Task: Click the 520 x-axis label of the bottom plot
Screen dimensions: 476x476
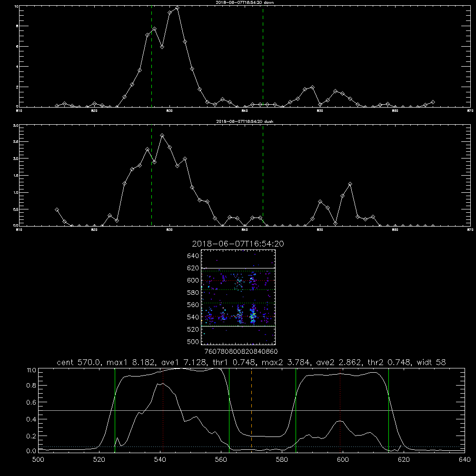Action: point(99,460)
